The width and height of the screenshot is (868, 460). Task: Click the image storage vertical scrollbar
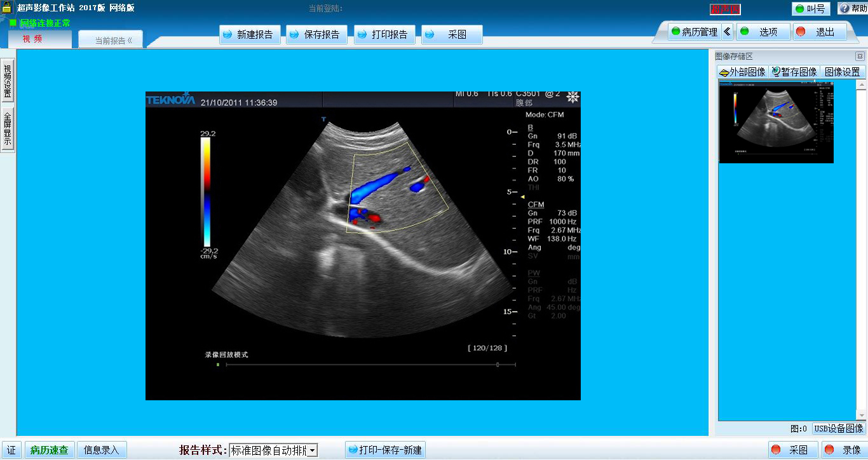click(861, 250)
